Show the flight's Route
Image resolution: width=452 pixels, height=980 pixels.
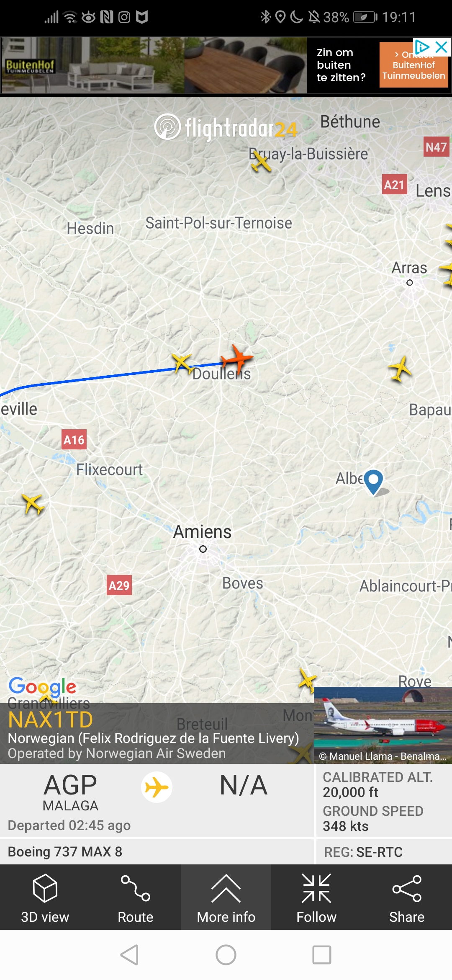pyautogui.click(x=136, y=898)
